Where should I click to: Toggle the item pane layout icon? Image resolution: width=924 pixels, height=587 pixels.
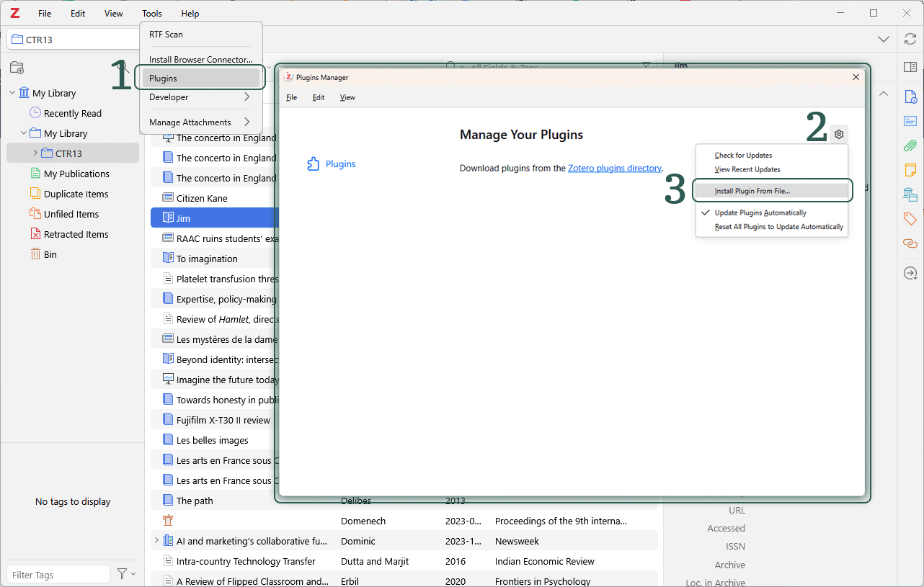910,67
